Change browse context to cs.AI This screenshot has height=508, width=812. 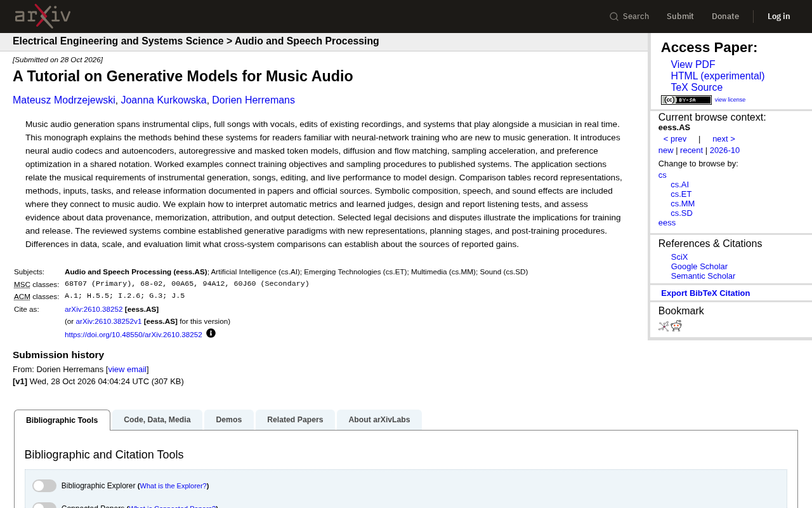pos(679,185)
